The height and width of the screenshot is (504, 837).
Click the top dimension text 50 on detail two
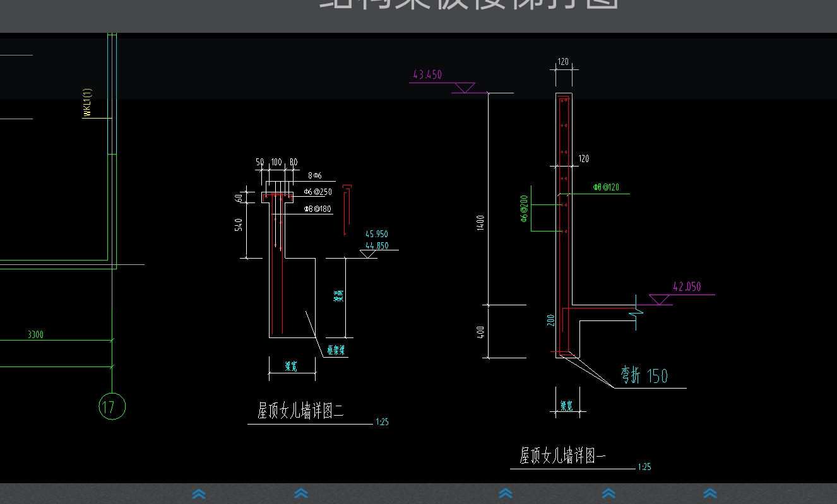tap(260, 163)
